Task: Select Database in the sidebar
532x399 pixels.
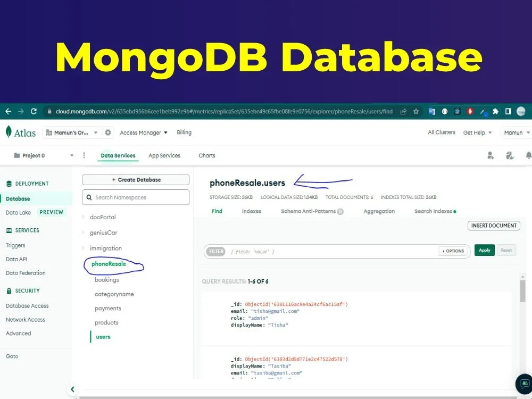Action: click(x=36, y=199)
